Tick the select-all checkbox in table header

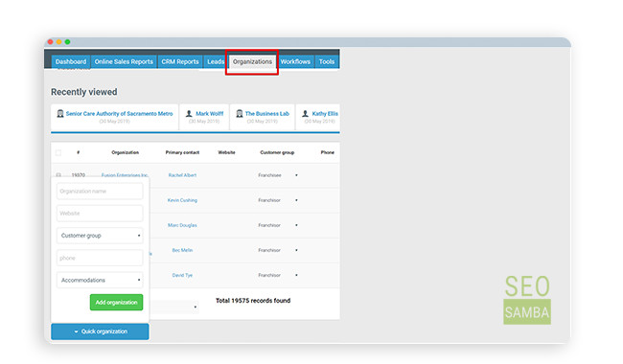[x=58, y=153]
